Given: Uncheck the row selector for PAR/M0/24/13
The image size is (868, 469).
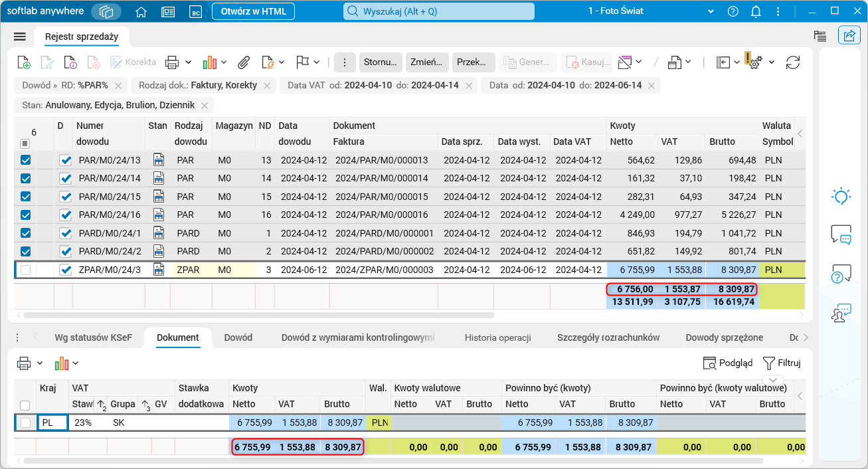Looking at the screenshot, I should (x=25, y=160).
